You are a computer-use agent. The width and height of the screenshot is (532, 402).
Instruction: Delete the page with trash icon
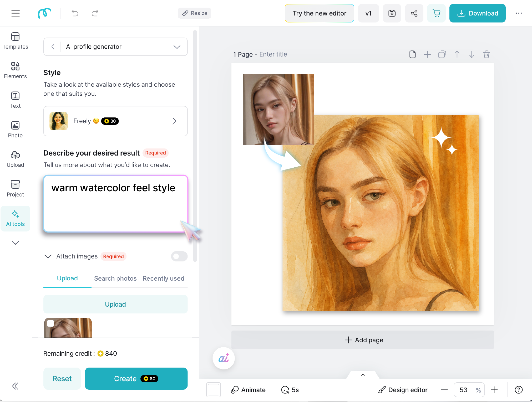487,54
